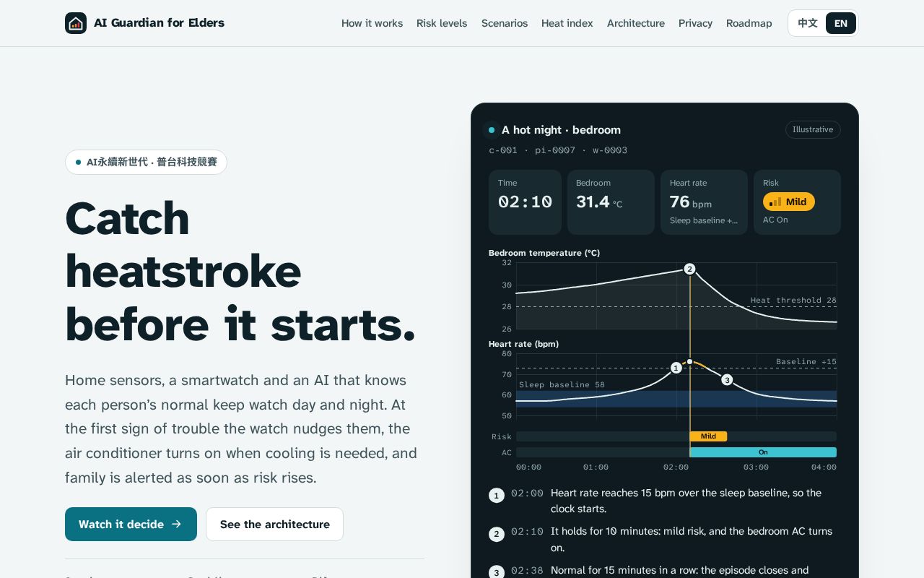This screenshot has width=924, height=578.
Task: Click the teal dot in the competition badge
Action: click(x=78, y=162)
